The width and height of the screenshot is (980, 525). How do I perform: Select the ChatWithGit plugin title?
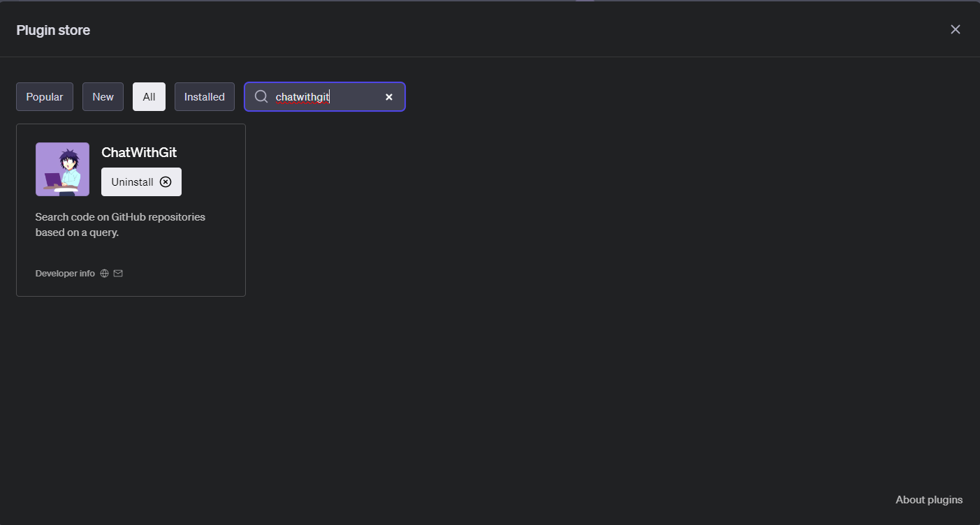[x=139, y=152]
